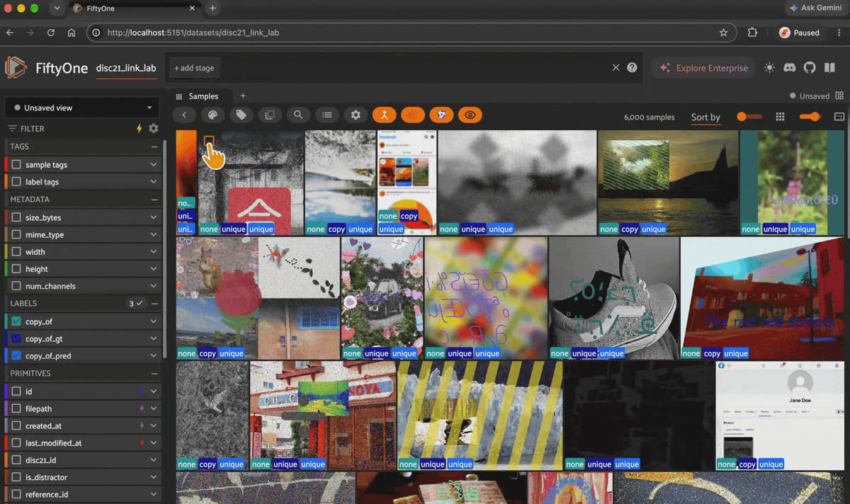This screenshot has height=504, width=850.
Task: Open the Discord icon link
Action: click(790, 68)
